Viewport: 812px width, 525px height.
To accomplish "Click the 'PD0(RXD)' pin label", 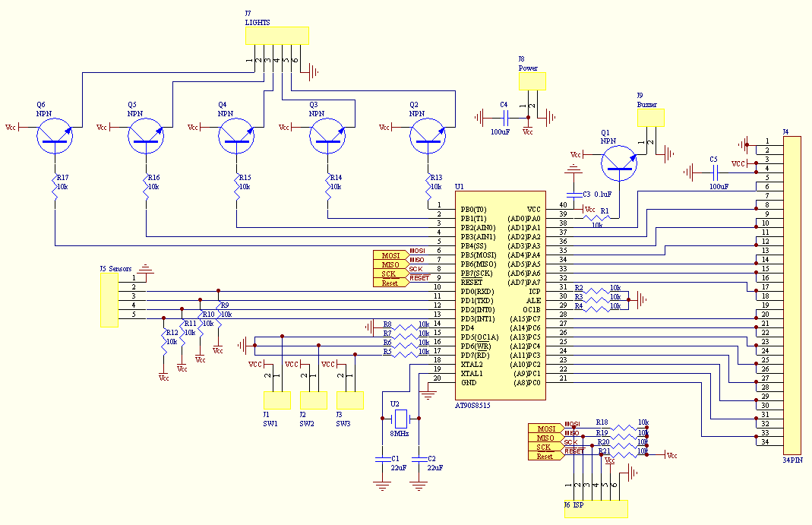I will coord(477,292).
